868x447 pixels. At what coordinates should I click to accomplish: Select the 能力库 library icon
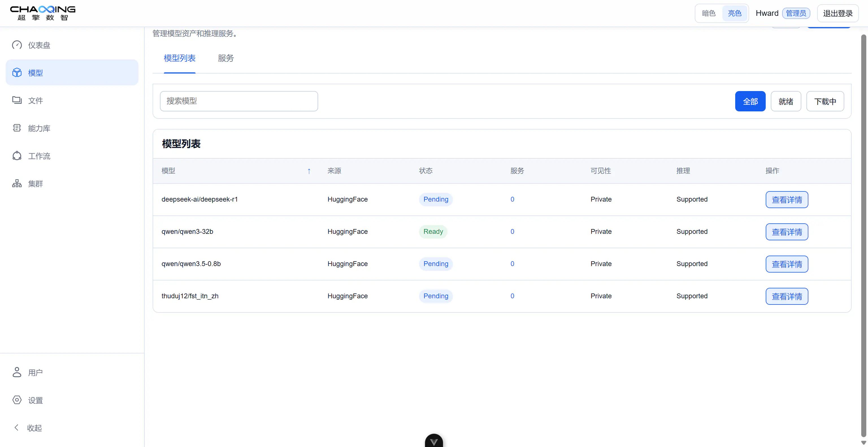(x=17, y=128)
